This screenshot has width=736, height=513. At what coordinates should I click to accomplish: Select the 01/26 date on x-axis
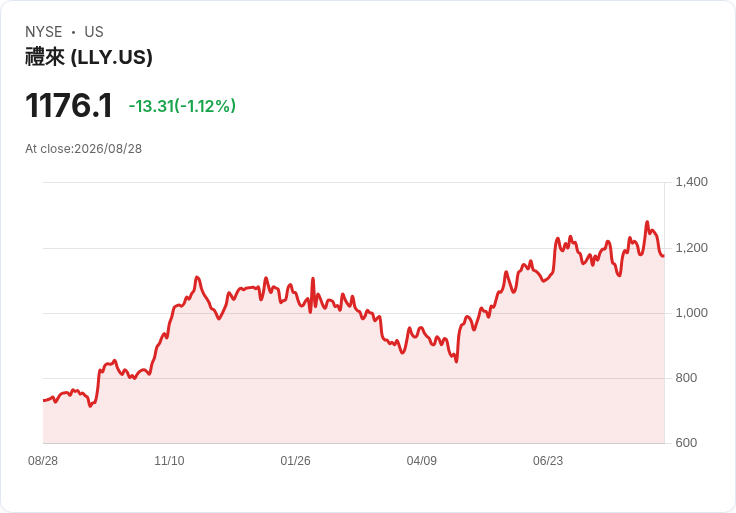tap(296, 461)
